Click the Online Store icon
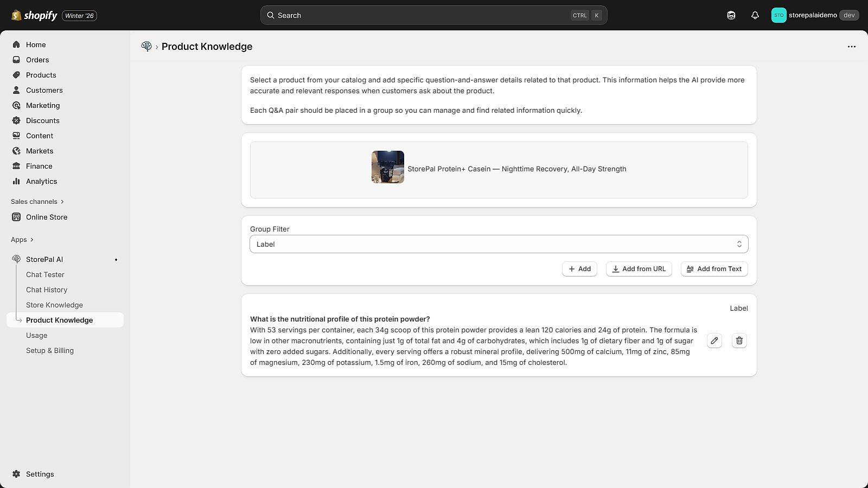This screenshot has width=868, height=488. (16, 217)
